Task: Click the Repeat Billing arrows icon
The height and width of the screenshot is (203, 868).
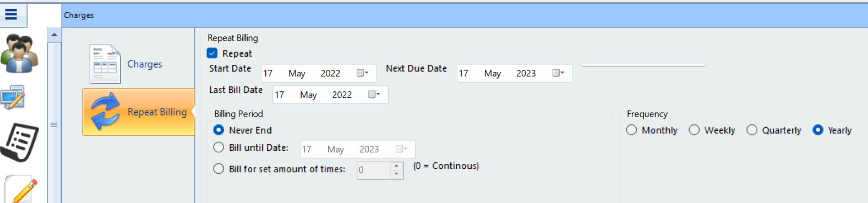Action: (x=105, y=112)
